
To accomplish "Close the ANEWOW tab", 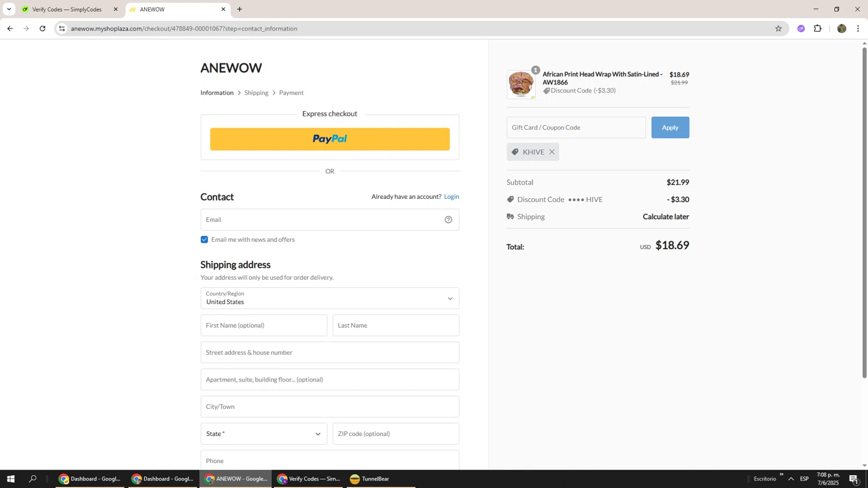I will [x=223, y=9].
